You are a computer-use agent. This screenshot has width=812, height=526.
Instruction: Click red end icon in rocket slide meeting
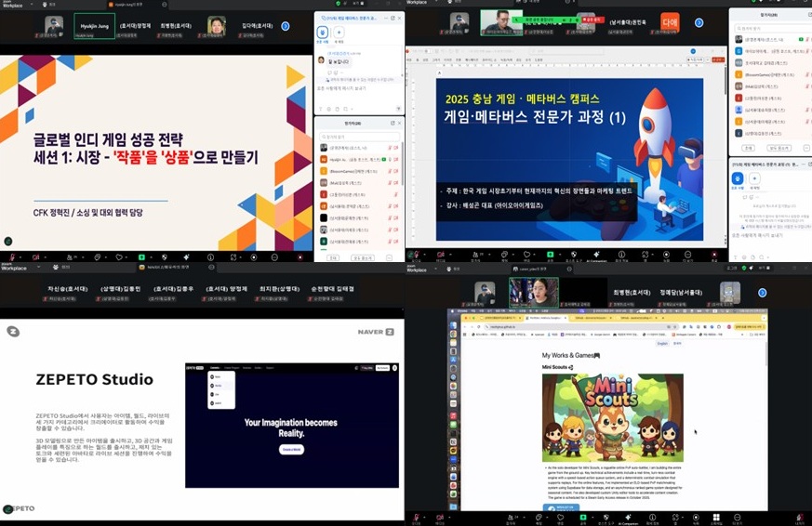coord(714,254)
